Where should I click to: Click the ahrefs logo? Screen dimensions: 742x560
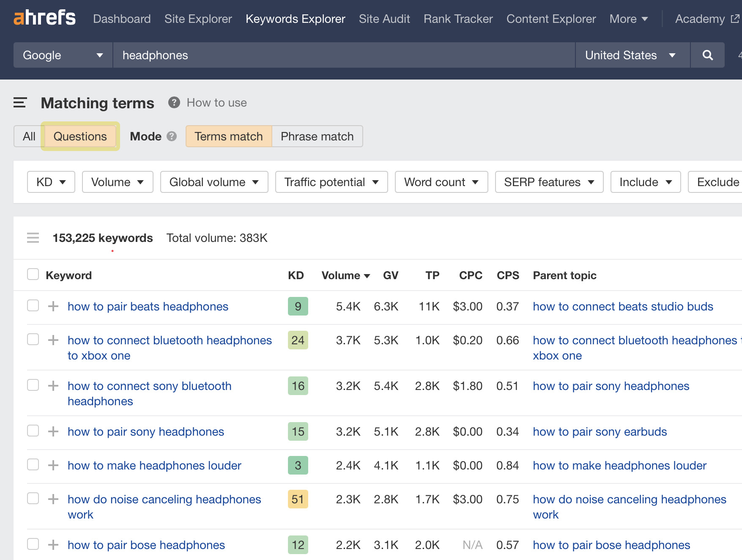pyautogui.click(x=44, y=18)
